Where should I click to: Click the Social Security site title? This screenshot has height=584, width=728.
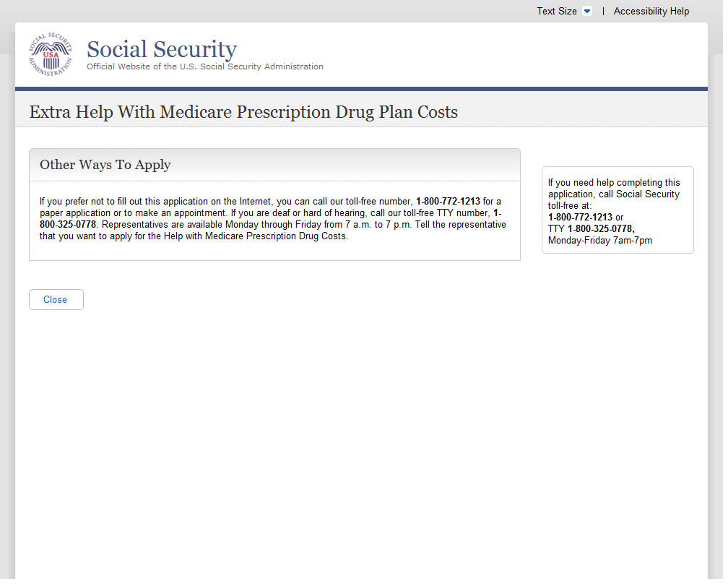[x=161, y=49]
